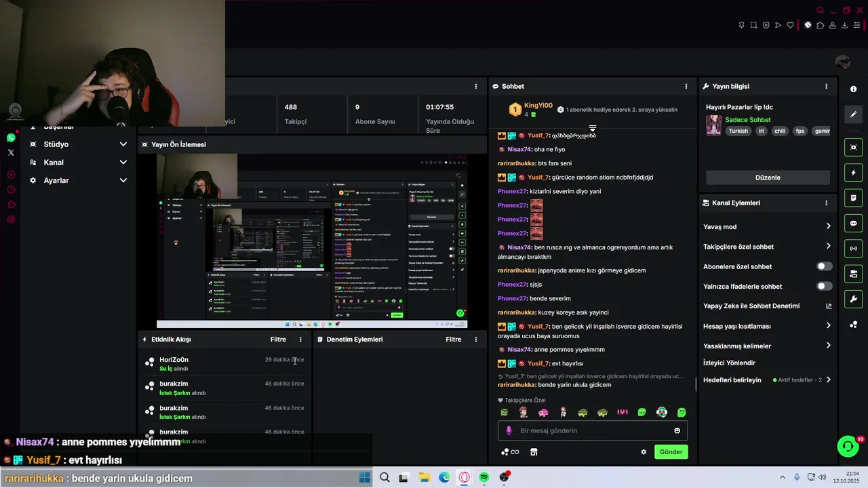Open the profile avatar at top right
Viewport: 868px width, 488px height.
coord(843,62)
